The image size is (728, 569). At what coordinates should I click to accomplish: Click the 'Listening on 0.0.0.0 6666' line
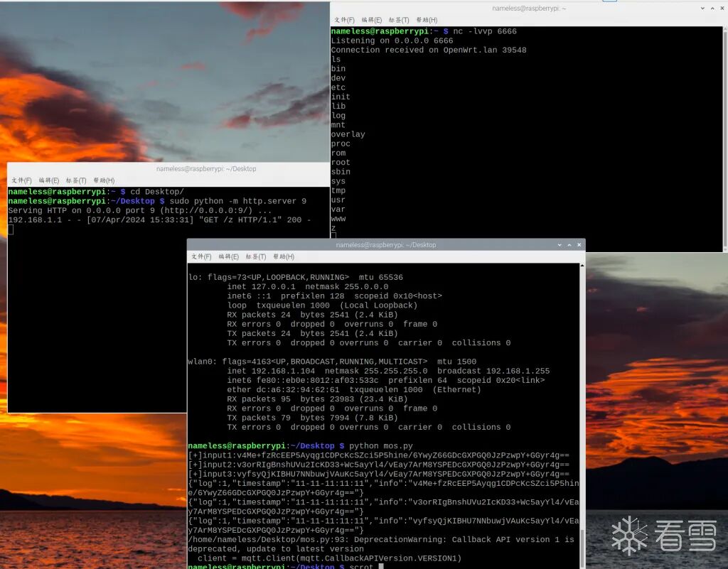392,40
